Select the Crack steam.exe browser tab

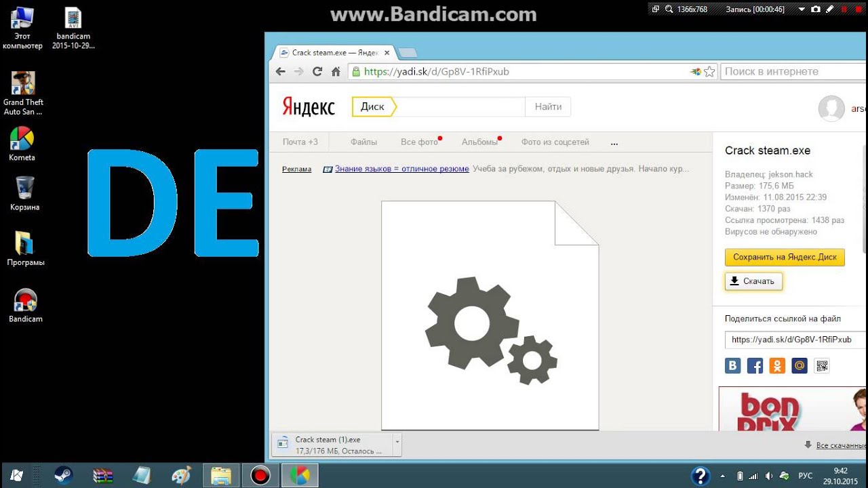click(334, 53)
